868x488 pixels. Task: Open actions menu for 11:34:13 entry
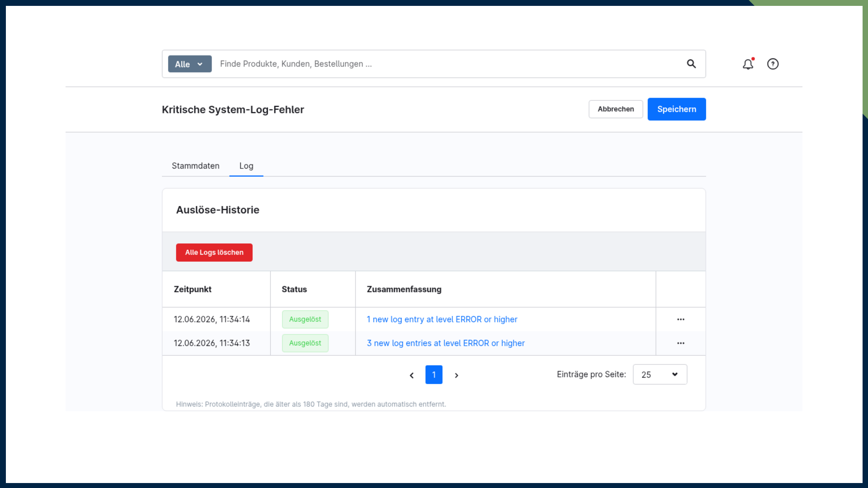click(x=680, y=343)
